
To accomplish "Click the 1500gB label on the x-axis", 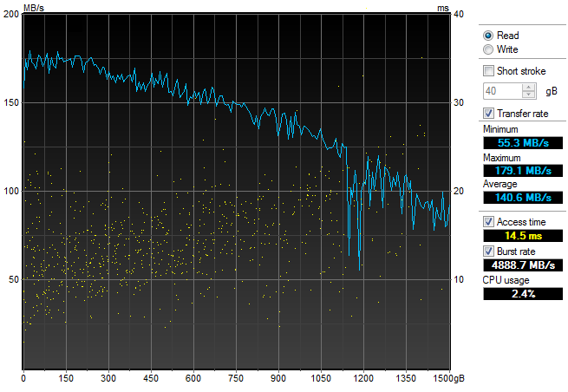I will (x=448, y=379).
